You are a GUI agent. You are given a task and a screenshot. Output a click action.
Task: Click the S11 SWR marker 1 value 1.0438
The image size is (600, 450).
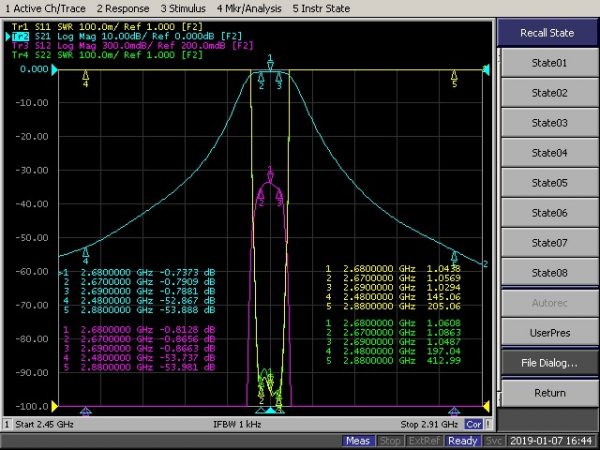point(443,269)
